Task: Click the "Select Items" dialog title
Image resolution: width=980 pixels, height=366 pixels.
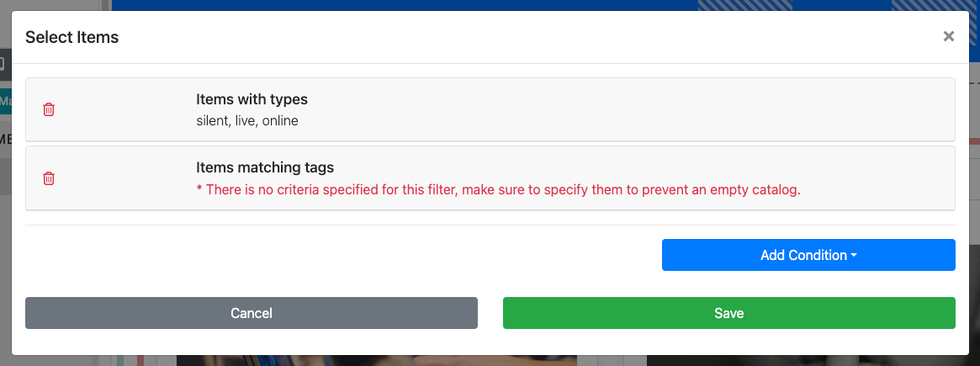Action: (x=72, y=37)
